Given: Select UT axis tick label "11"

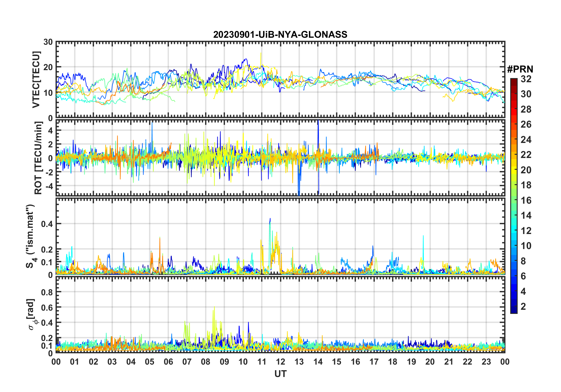Looking at the screenshot, I should pos(262,362).
